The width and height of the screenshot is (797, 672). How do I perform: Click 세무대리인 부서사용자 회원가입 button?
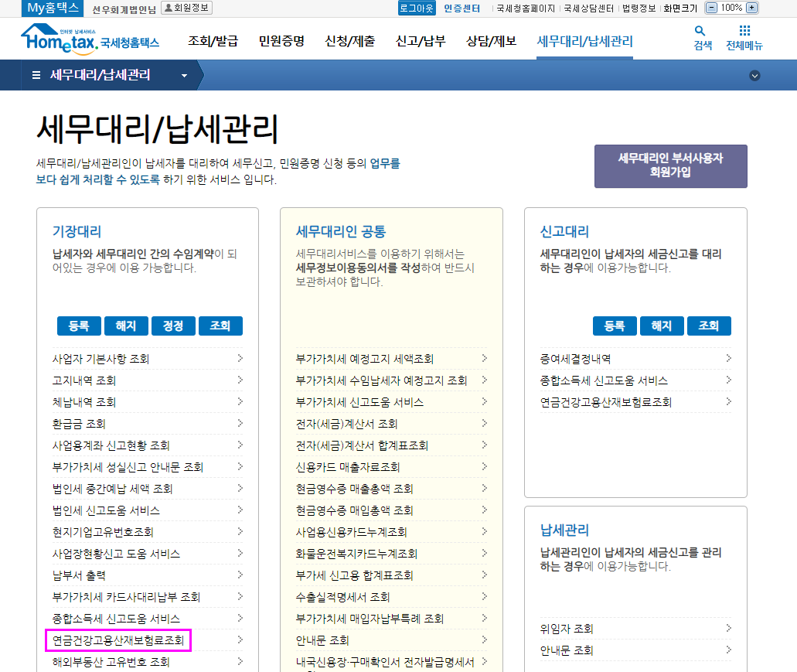[670, 165]
